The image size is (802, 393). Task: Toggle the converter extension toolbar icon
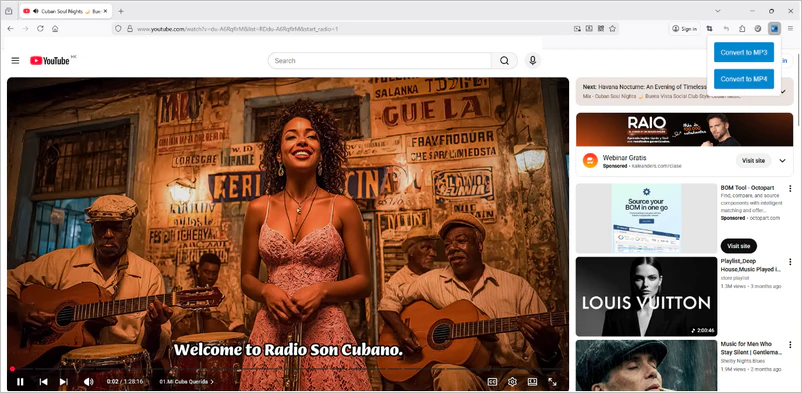pyautogui.click(x=774, y=29)
